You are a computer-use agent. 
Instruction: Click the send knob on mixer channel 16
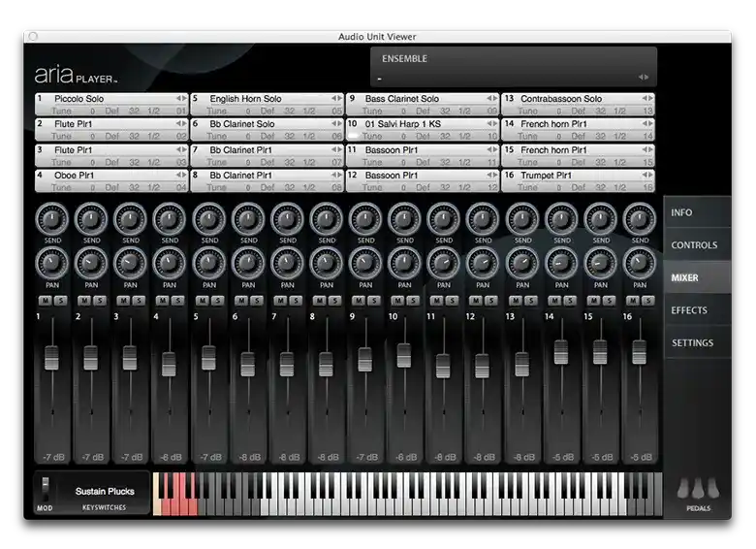click(x=640, y=219)
